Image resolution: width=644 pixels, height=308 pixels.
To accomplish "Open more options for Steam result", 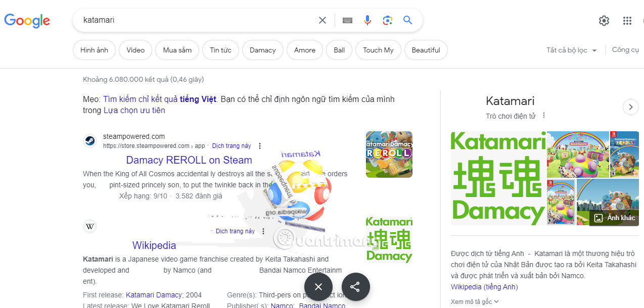I will point(260,146).
